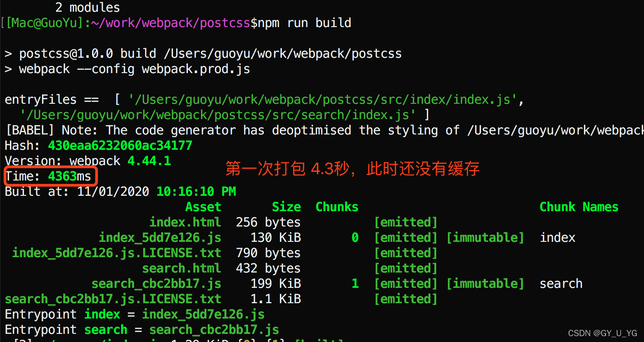Screen dimensions: 644x342
Task: Select the index.html asset name
Action: (185, 222)
